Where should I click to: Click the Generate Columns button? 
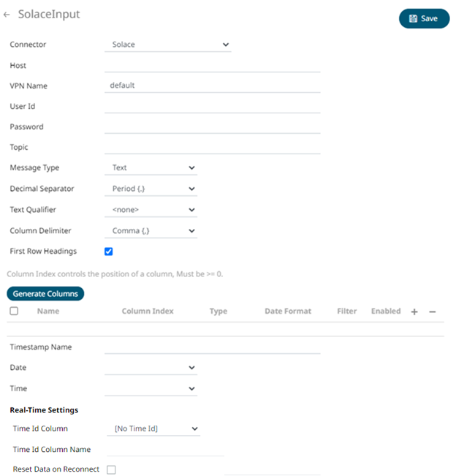click(x=45, y=293)
